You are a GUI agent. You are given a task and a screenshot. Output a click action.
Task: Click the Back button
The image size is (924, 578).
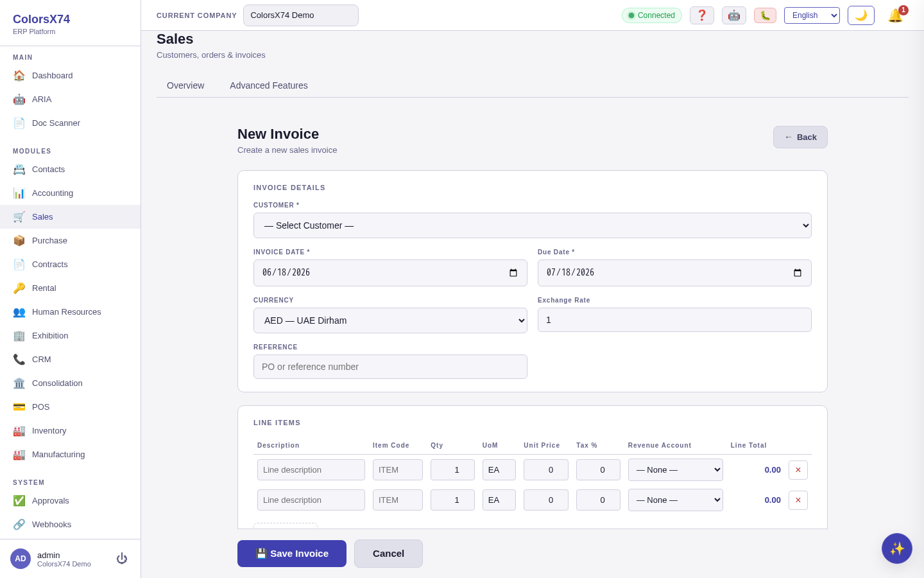click(800, 137)
